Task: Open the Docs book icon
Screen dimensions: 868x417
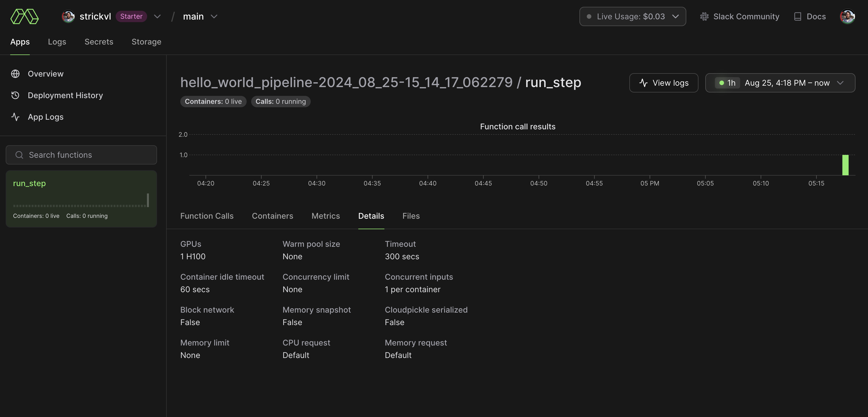Action: click(798, 16)
